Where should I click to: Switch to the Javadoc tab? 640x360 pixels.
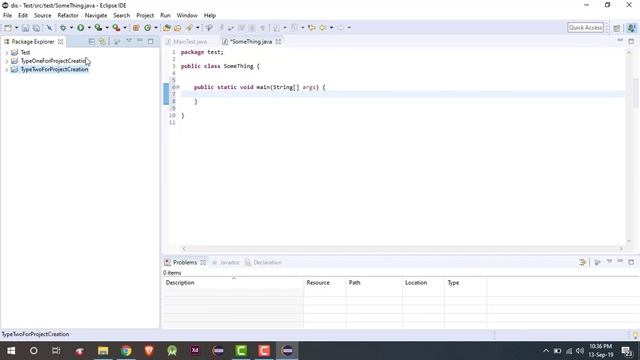(x=226, y=262)
